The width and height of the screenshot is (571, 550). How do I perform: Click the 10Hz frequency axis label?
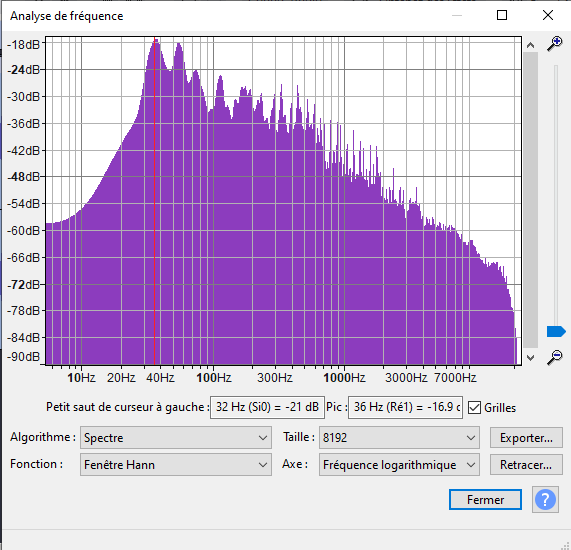81,378
